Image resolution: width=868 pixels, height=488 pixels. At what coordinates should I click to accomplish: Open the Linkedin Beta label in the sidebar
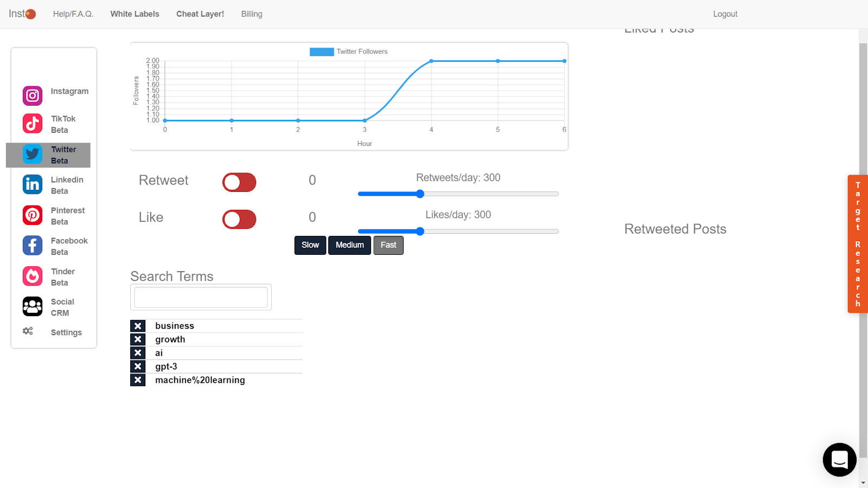tap(67, 185)
